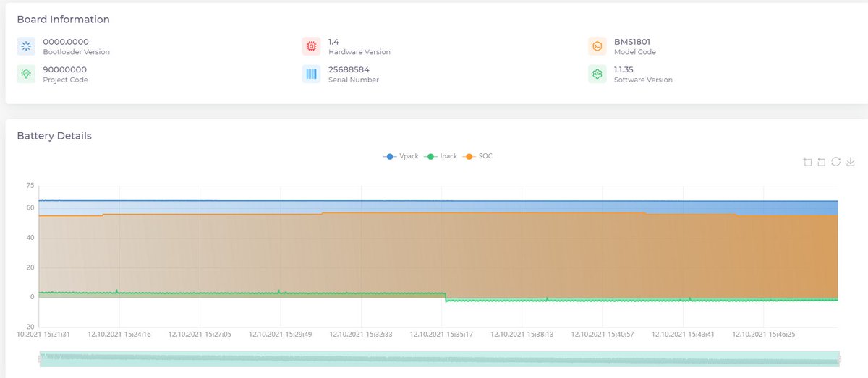868x378 pixels.
Task: Click the Hardware Version chip icon
Action: (x=311, y=46)
